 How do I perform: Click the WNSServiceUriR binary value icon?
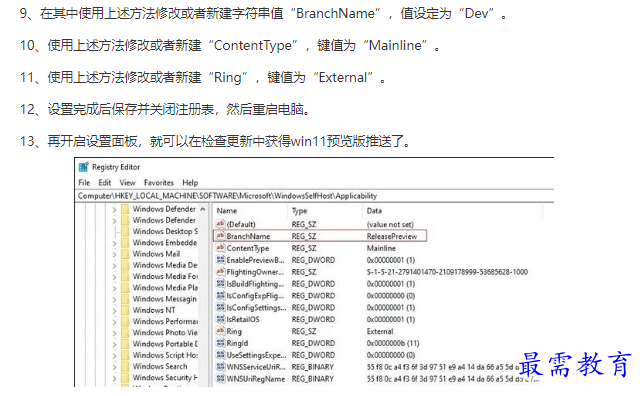[220, 367]
